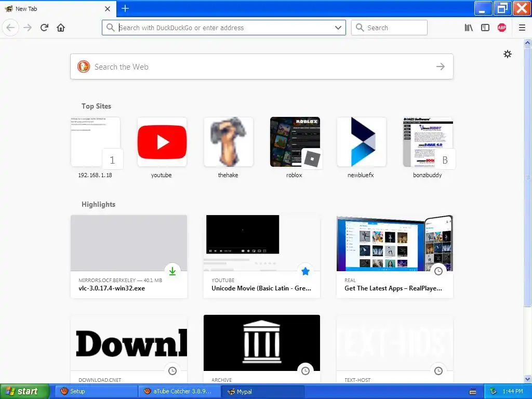532x399 pixels.
Task: Click the Search the Web field
Action: point(262,66)
